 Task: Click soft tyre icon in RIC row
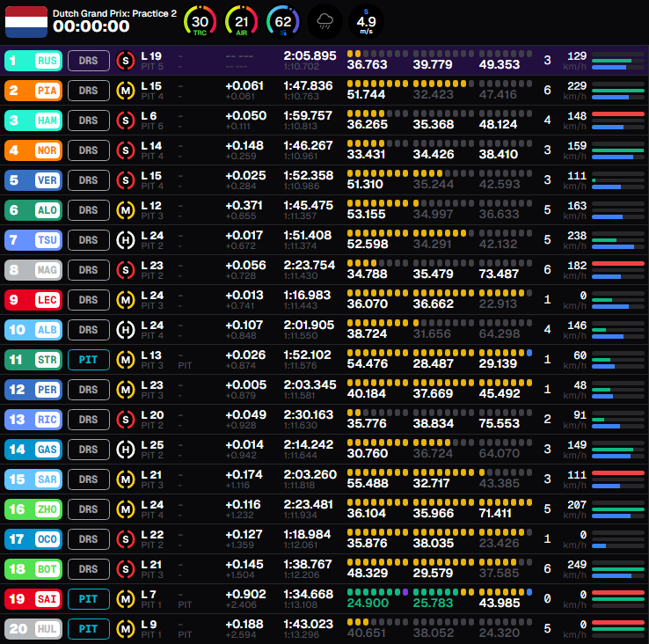point(126,420)
